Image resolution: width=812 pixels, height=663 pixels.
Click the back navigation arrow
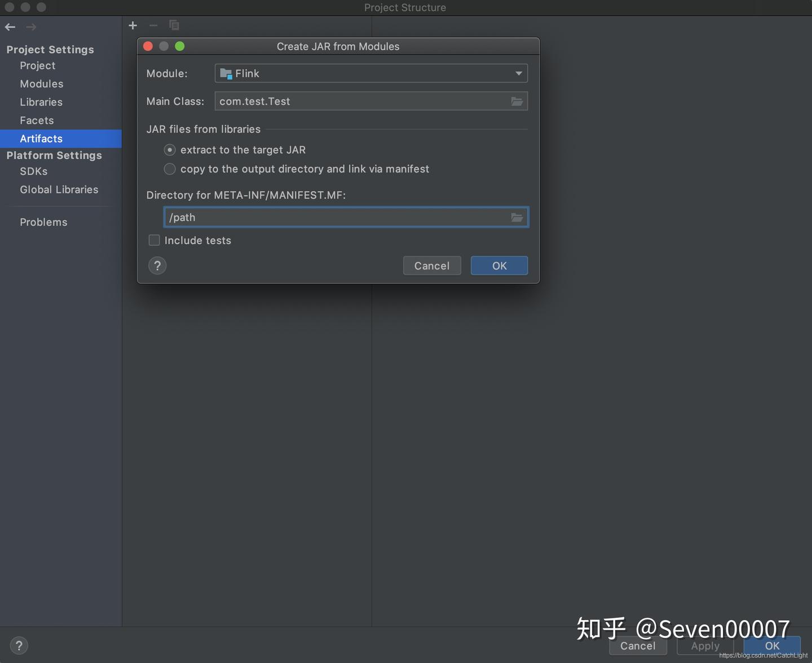[10, 26]
